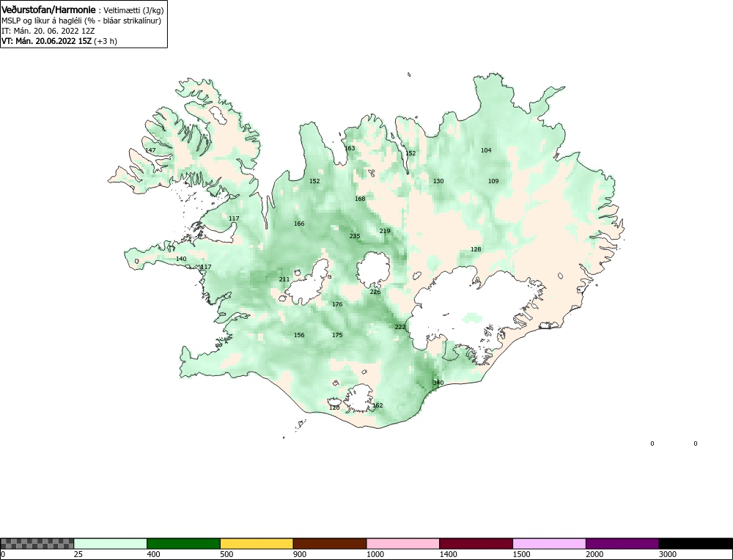This screenshot has height=560, width=733.
Task: Select the 900 legend scale label
Action: [300, 555]
